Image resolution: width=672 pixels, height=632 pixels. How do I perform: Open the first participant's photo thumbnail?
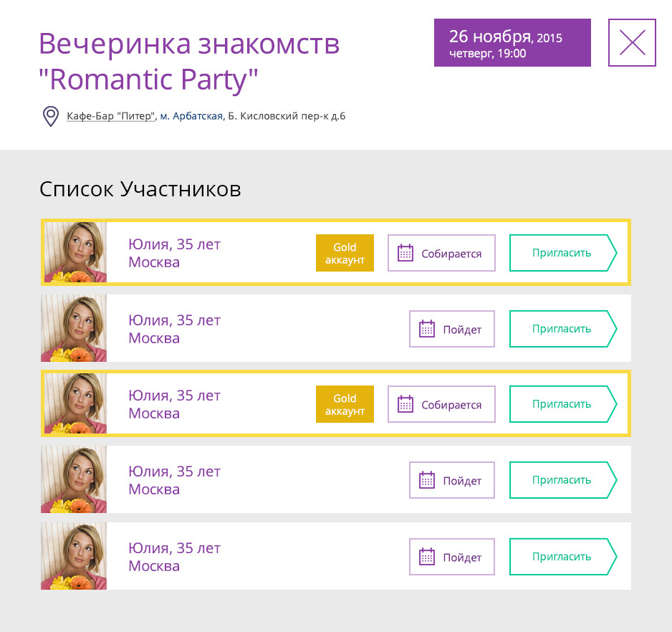[75, 252]
